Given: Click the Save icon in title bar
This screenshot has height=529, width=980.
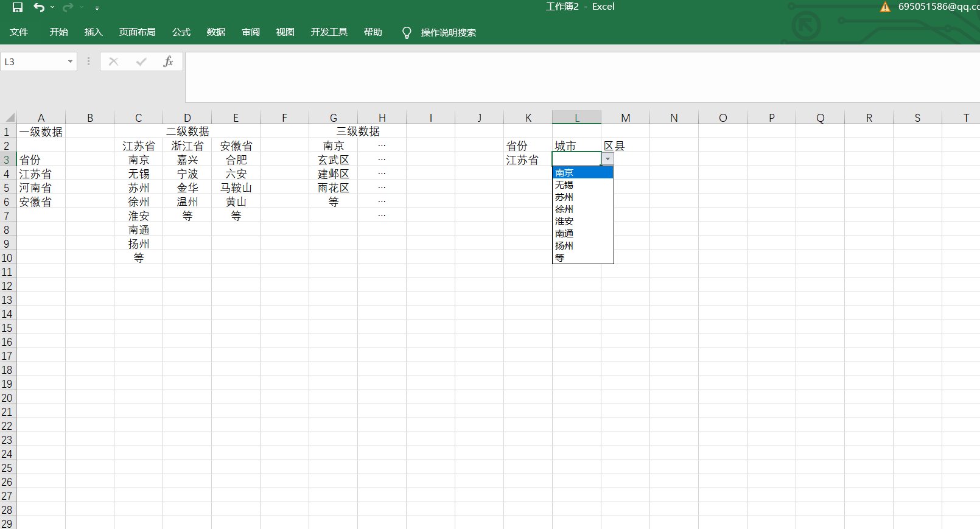Looking at the screenshot, I should [18, 7].
